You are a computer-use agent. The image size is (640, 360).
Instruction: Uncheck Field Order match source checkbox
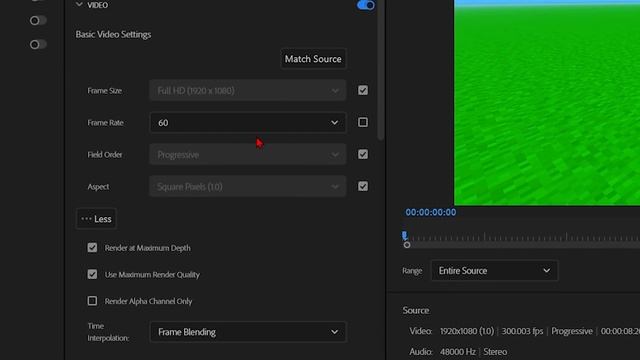tap(363, 154)
